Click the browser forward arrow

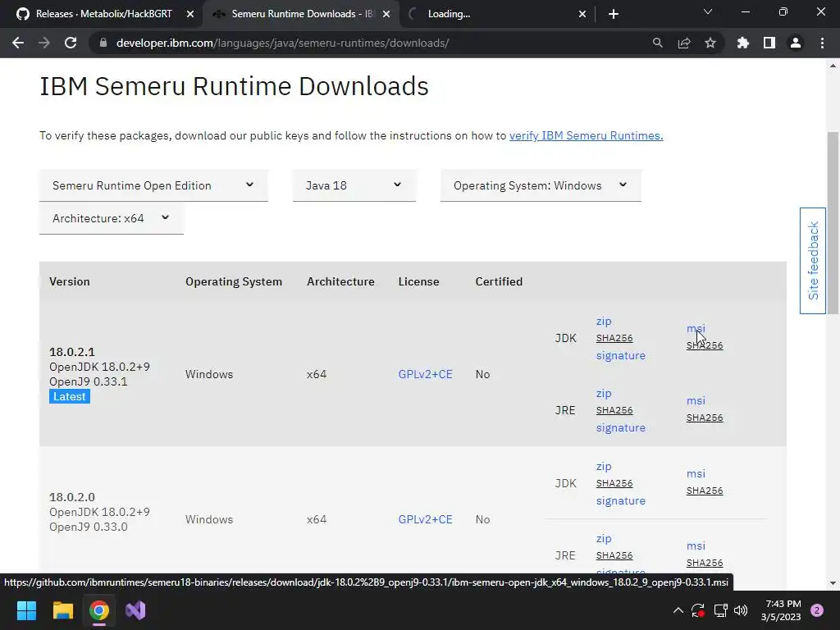coord(44,43)
